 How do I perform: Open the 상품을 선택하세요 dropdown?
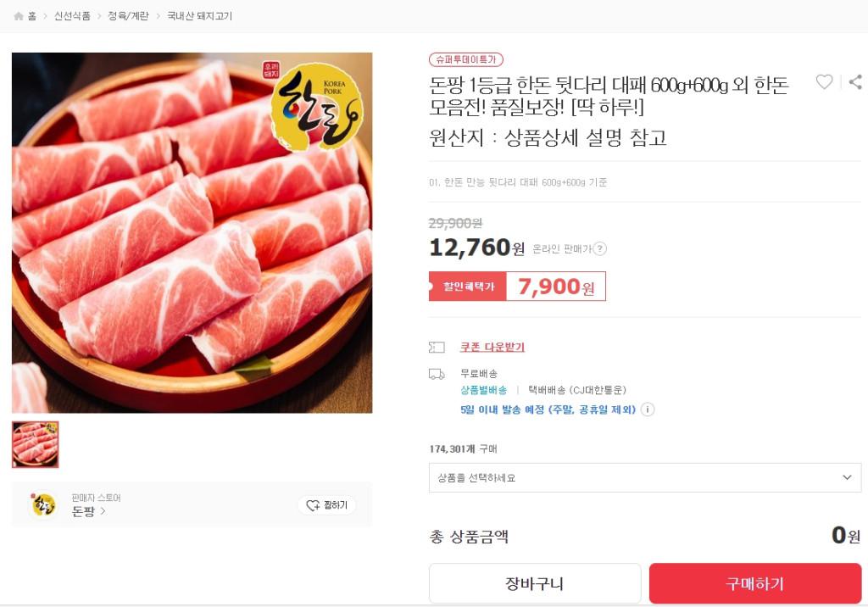(x=644, y=477)
